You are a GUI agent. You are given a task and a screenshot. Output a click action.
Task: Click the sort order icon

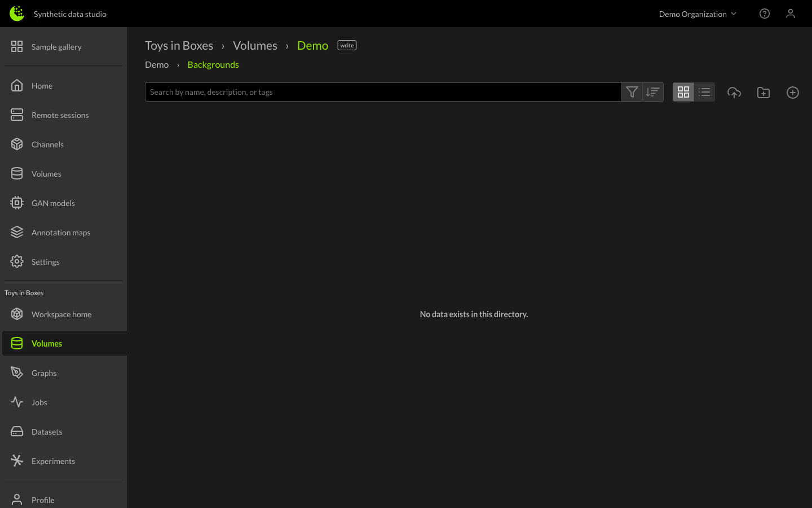[x=652, y=91]
